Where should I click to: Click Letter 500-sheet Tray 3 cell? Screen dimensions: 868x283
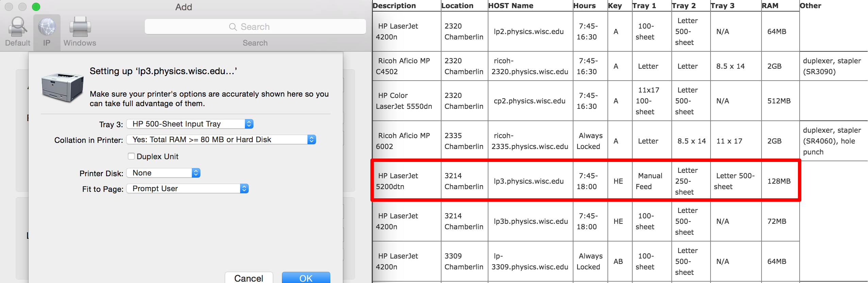point(736,181)
